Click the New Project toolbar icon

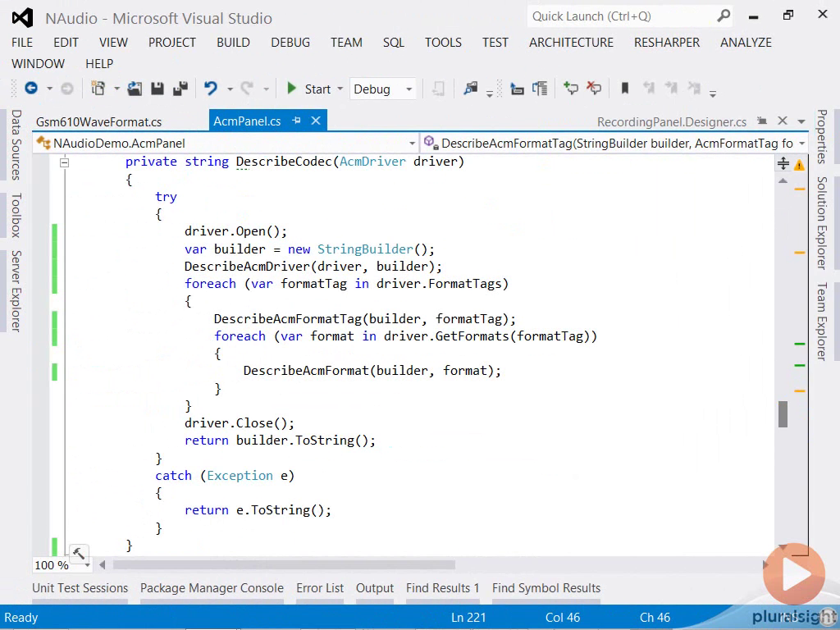pos(98,89)
